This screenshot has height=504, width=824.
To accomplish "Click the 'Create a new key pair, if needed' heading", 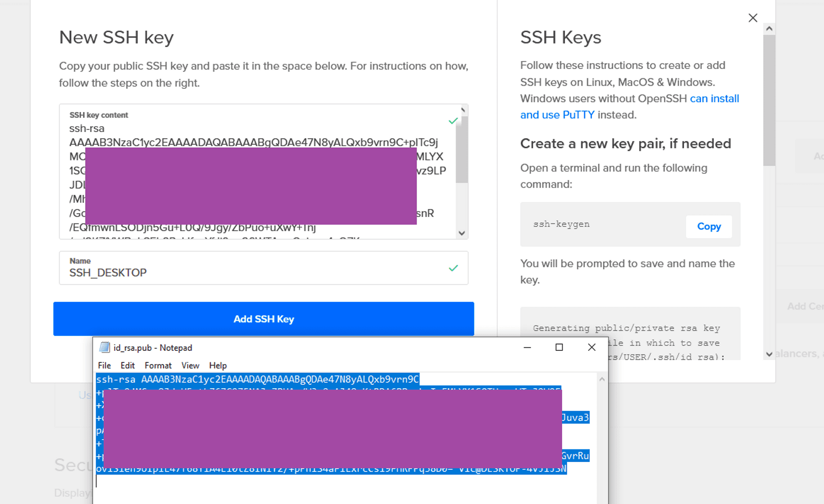I will click(625, 143).
